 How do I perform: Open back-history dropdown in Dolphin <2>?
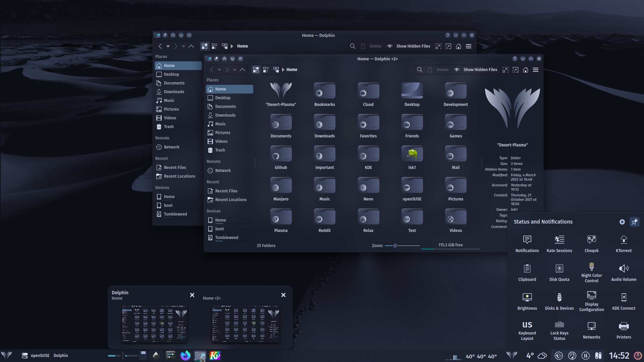219,70
